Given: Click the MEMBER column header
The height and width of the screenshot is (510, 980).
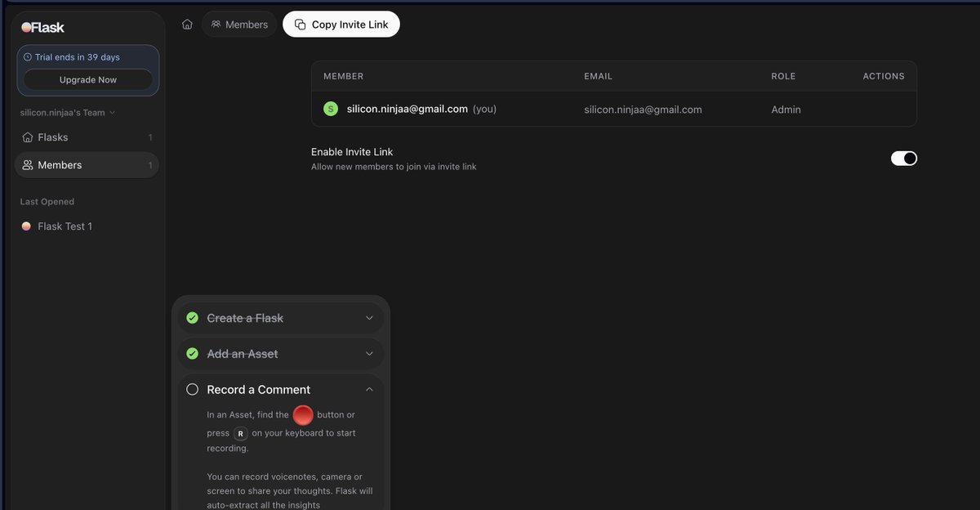Looking at the screenshot, I should [x=343, y=76].
